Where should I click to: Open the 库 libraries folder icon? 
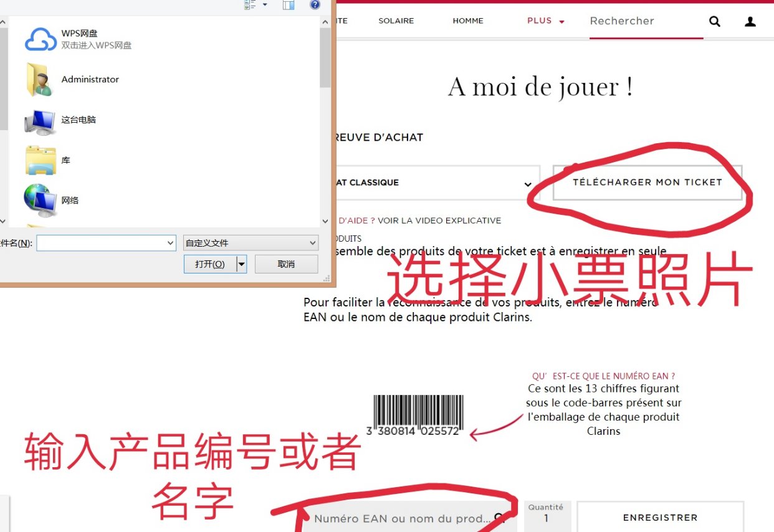coord(41,161)
